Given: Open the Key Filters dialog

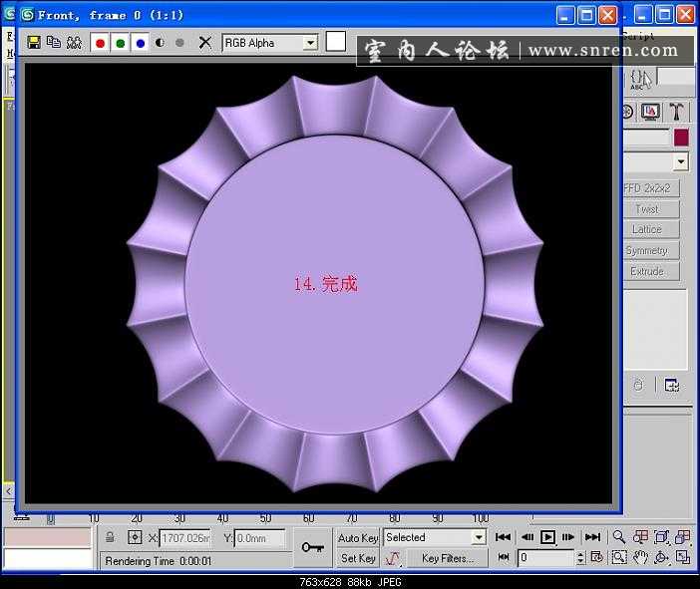Looking at the screenshot, I should tap(448, 559).
